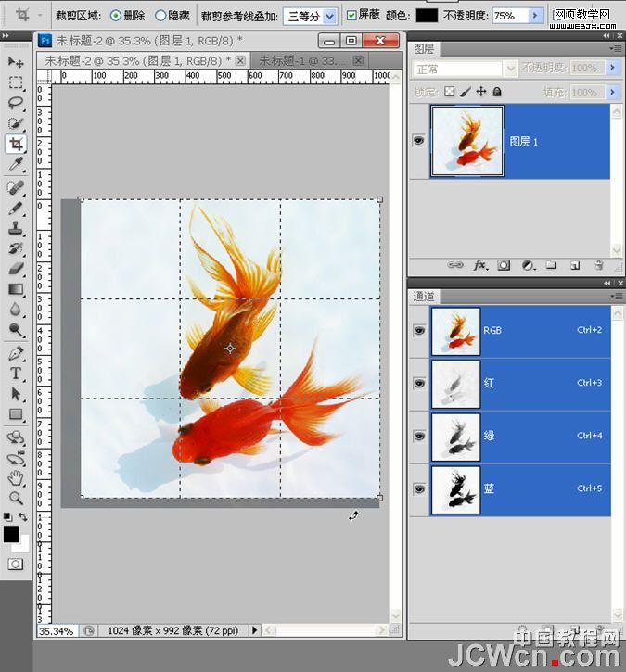This screenshot has width=626, height=672.
Task: Select the Quick Selection tool
Action: (x=16, y=123)
